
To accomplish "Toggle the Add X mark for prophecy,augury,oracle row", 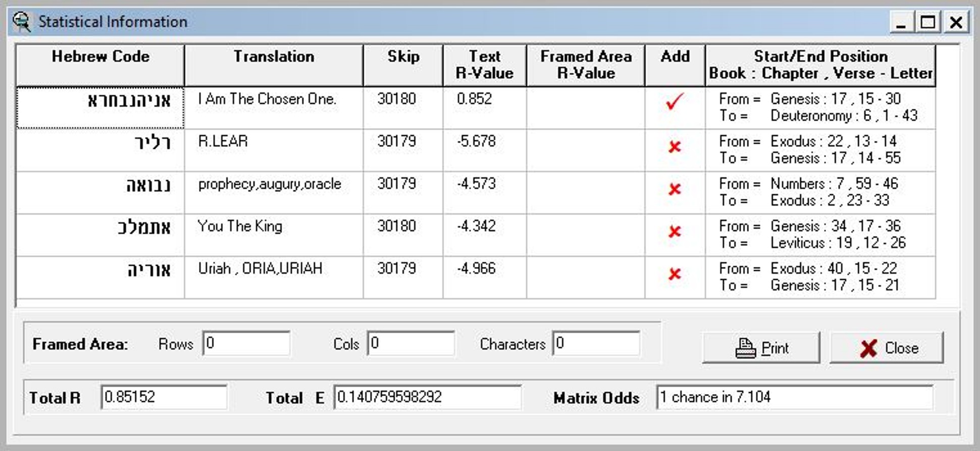I will click(675, 189).
